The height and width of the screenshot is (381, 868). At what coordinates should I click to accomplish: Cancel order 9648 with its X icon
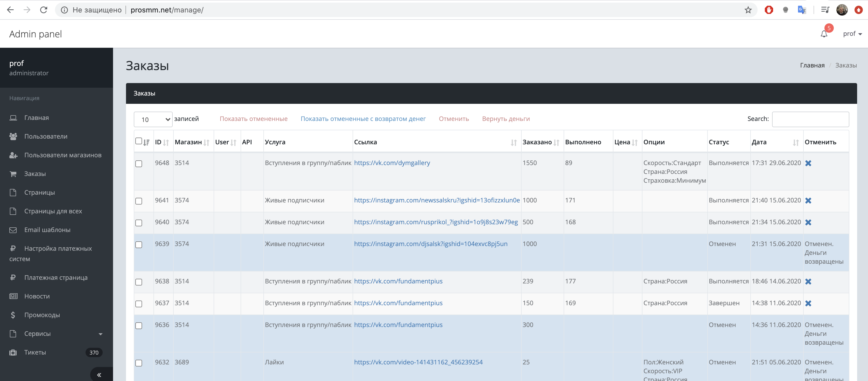coord(808,163)
